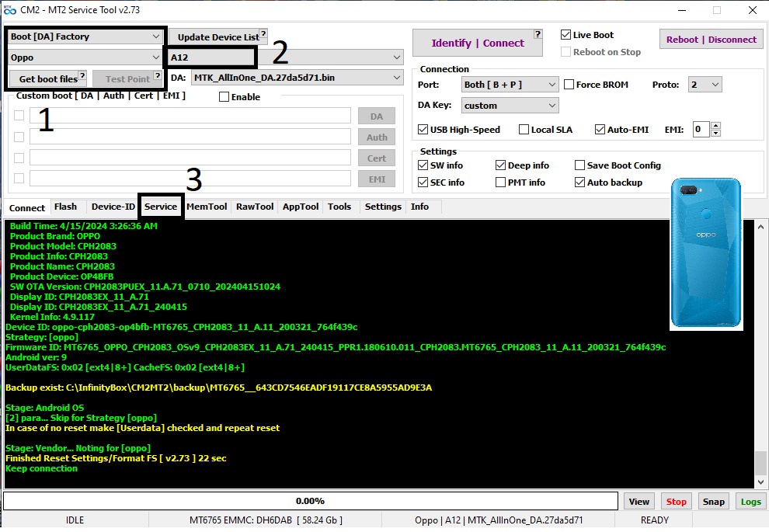
Task: Switch to the Service tab
Action: 160,207
